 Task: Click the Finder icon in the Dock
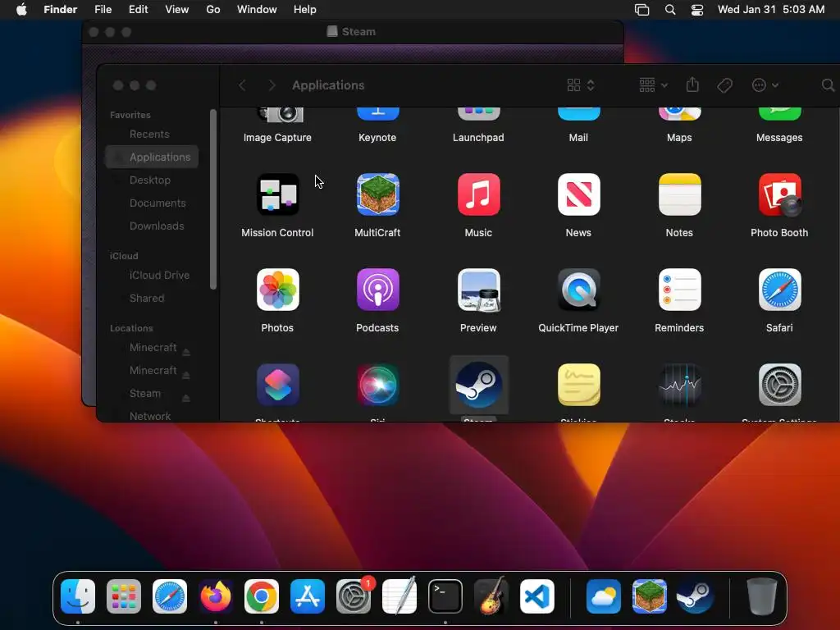[78, 596]
